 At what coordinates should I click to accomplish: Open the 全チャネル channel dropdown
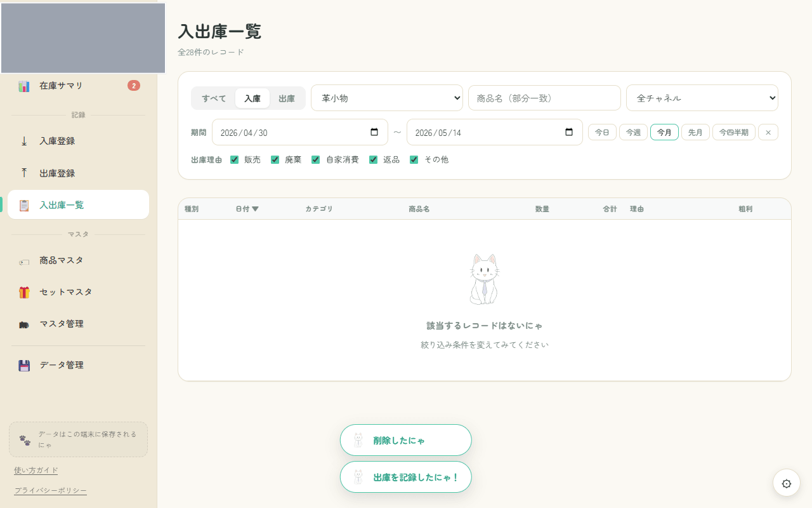pos(702,98)
